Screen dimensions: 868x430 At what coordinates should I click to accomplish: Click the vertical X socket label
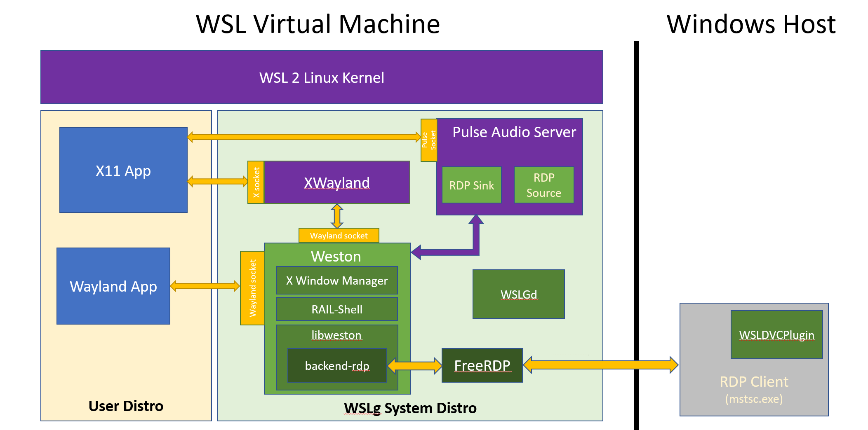tap(256, 182)
